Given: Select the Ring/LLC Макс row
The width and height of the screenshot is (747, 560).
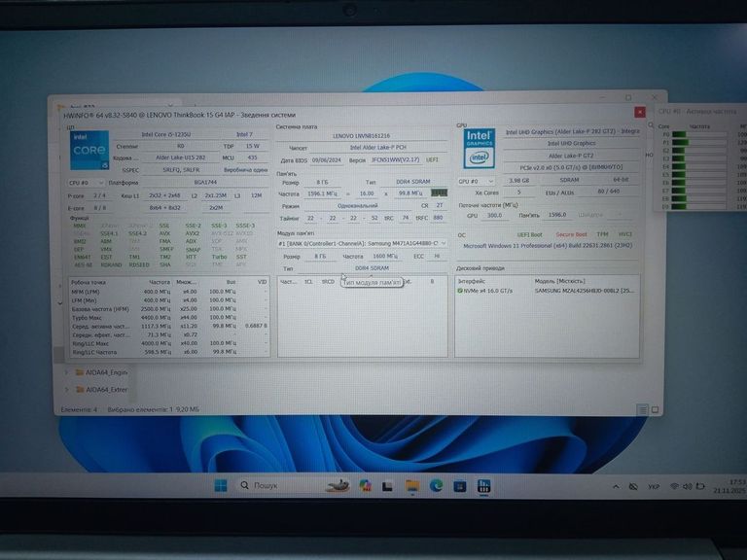Looking at the screenshot, I should 169,343.
